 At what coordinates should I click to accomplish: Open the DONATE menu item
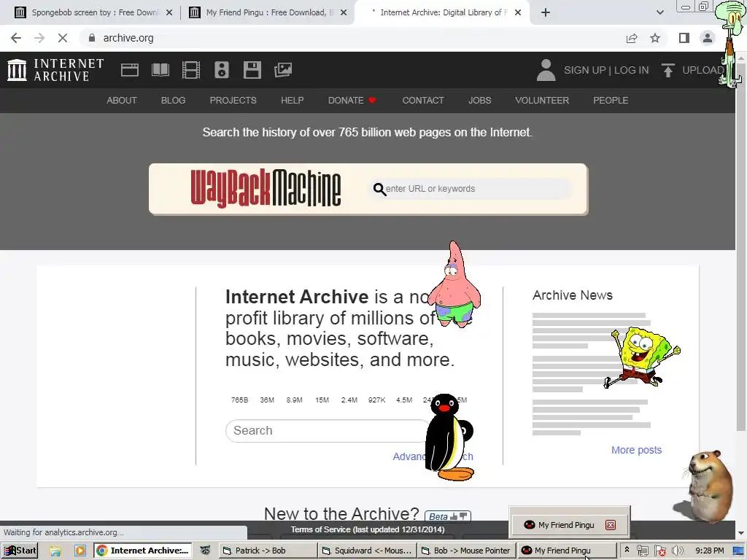point(352,101)
